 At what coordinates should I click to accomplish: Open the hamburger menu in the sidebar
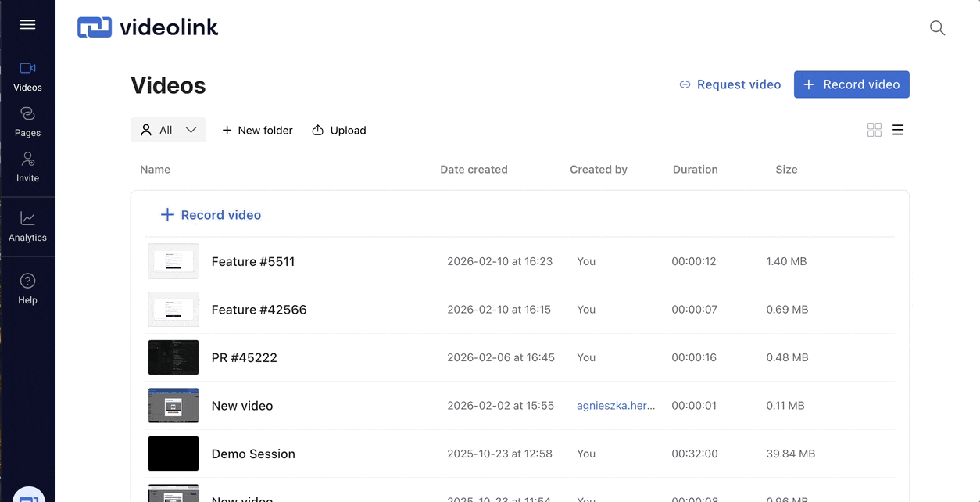pyautogui.click(x=27, y=25)
